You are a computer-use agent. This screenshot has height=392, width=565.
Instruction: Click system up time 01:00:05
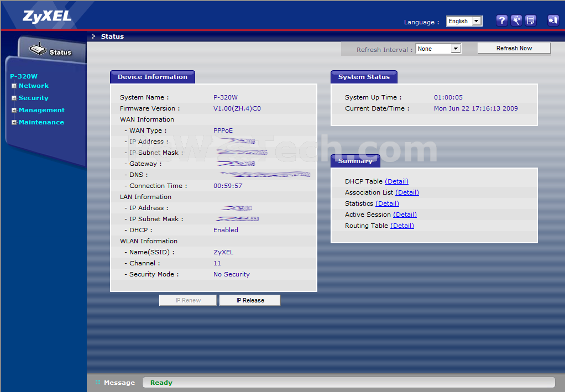click(448, 97)
